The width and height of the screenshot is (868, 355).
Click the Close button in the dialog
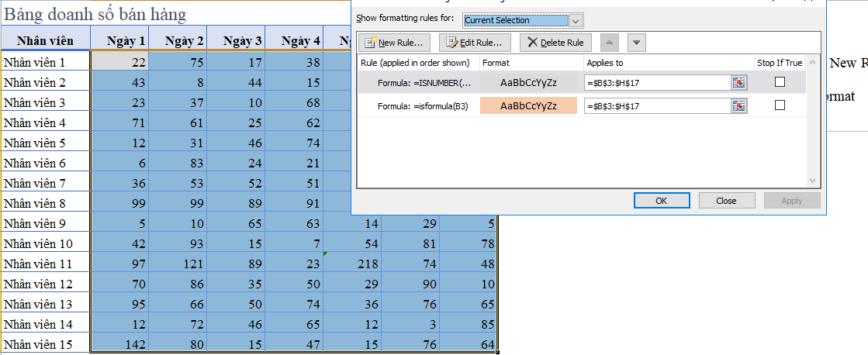(x=726, y=201)
